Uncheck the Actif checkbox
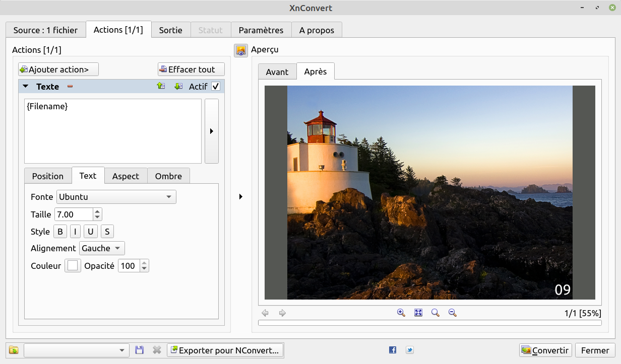Screen dimensions: 621x364 [x=216, y=87]
